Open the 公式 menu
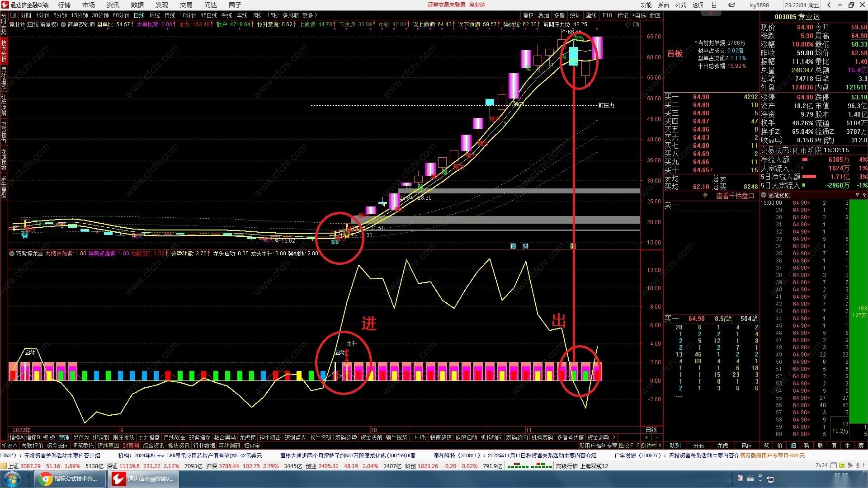 tap(680, 5)
